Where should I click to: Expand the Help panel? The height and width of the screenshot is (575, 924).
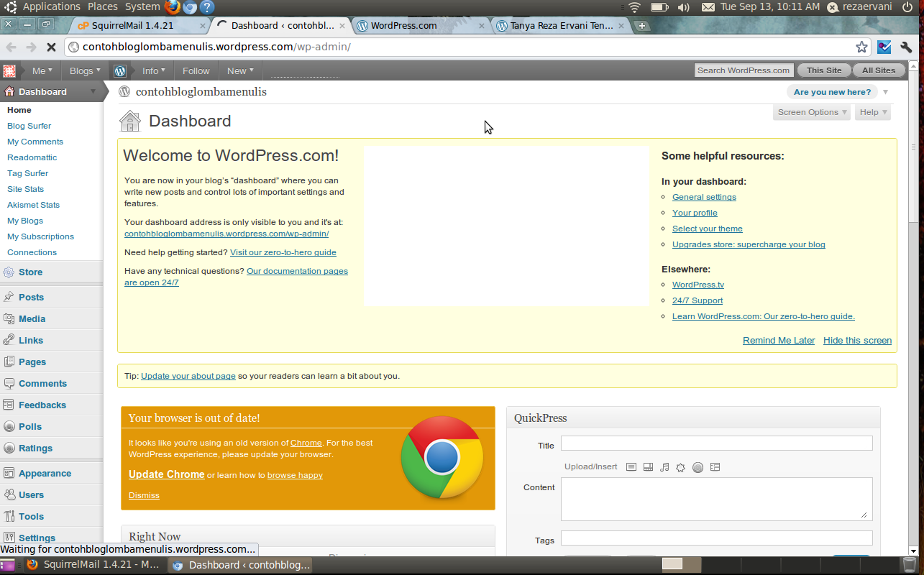(x=873, y=112)
